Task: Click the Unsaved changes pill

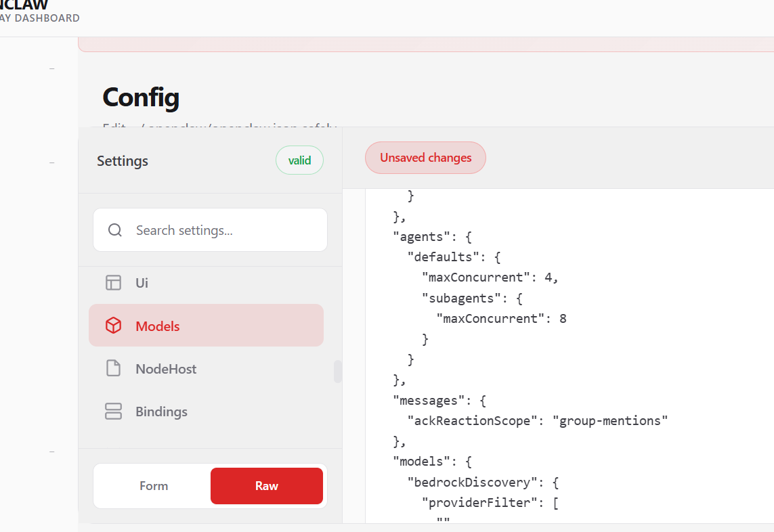Action: [425, 158]
